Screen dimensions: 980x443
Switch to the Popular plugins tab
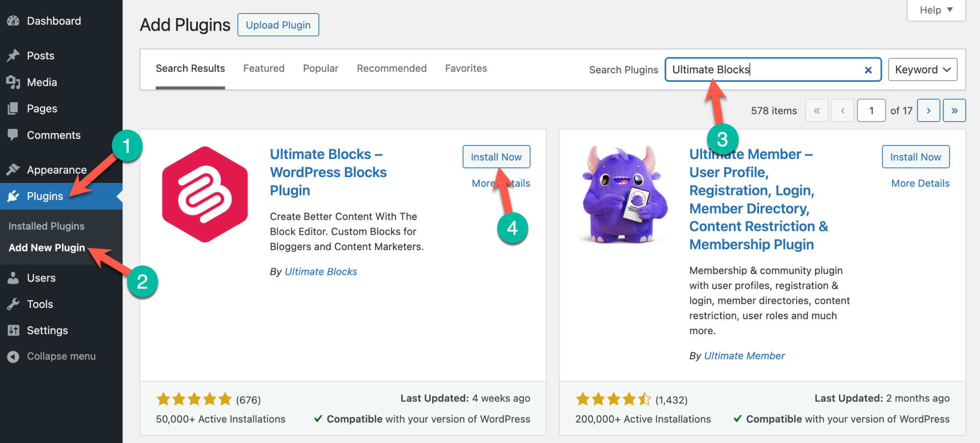tap(320, 68)
